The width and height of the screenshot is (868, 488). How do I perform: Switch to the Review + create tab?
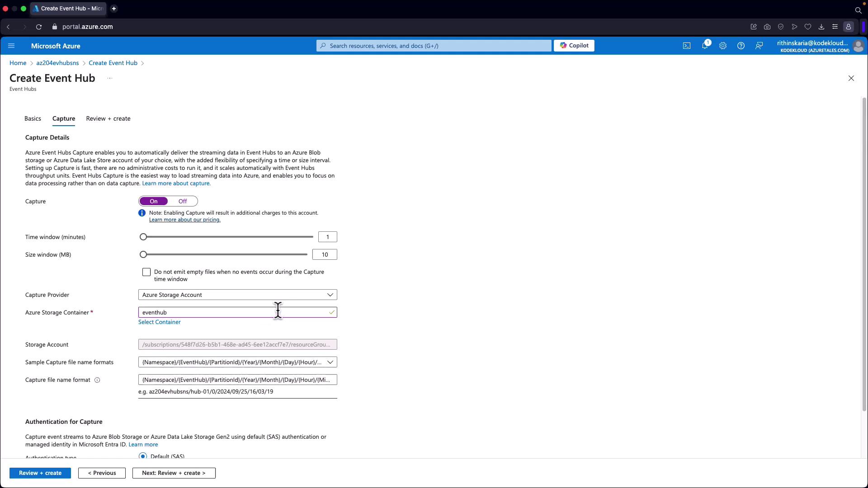(108, 118)
